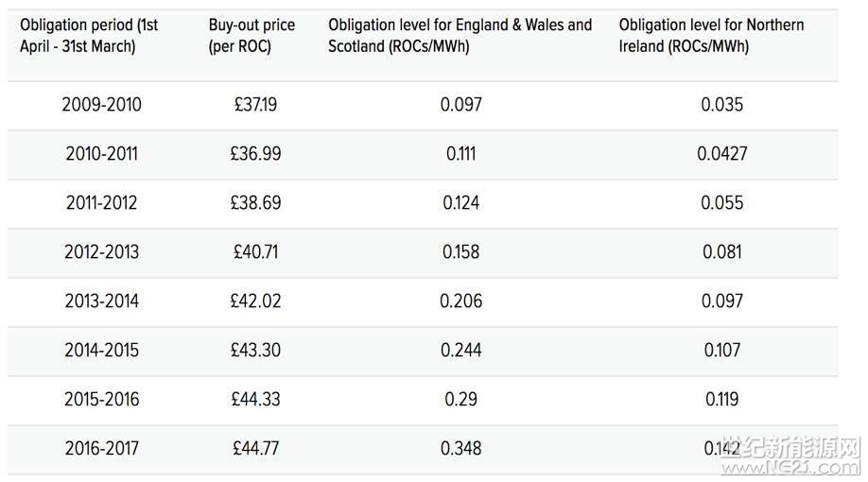The width and height of the screenshot is (868, 482).
Task: Click the Obligation period column header
Action: click(89, 35)
